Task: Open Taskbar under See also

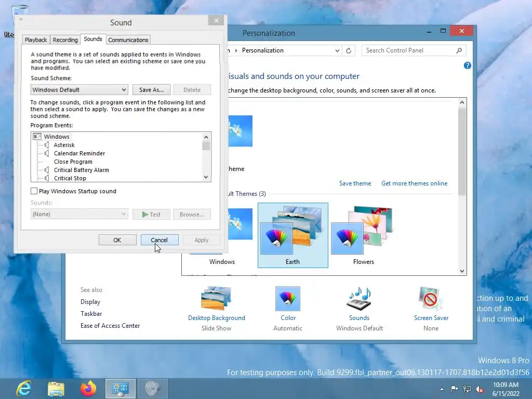Action: pos(91,313)
